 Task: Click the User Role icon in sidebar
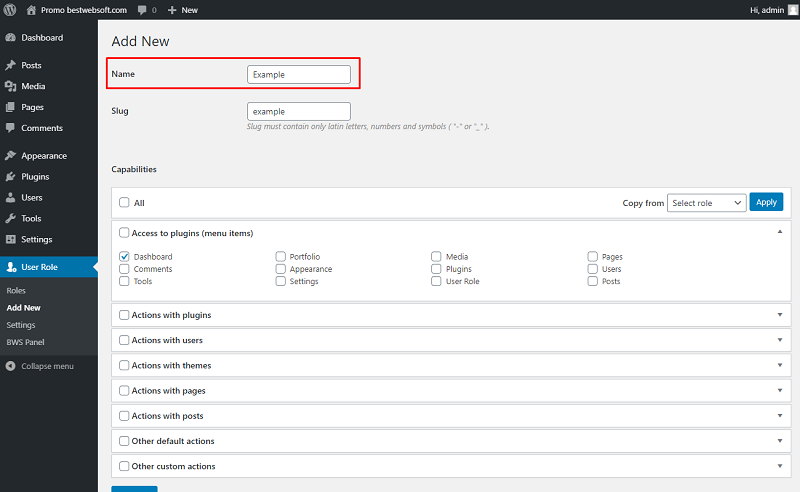tap(11, 267)
